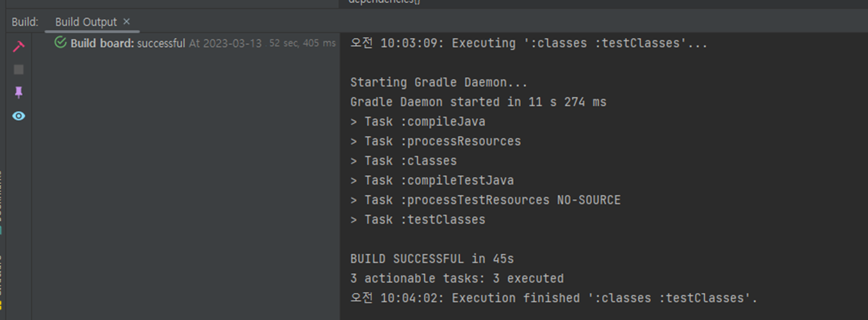Click the 'Starting Gradle Daemon...' line
Image resolution: width=868 pixels, height=320 pixels.
[439, 82]
